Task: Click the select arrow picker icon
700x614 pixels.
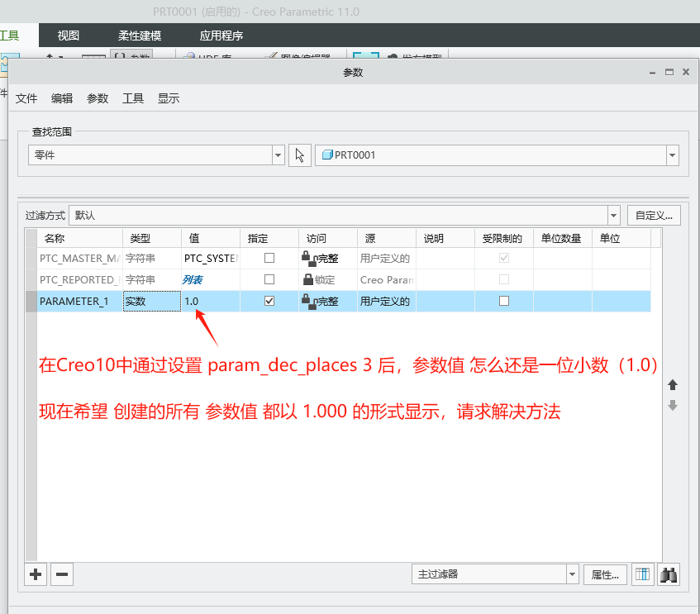Action: 299,155
